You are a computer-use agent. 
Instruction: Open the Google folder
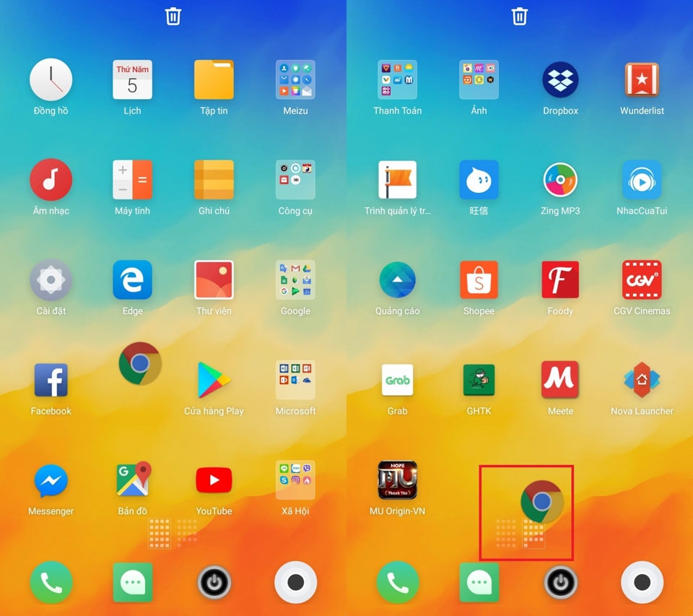(295, 280)
